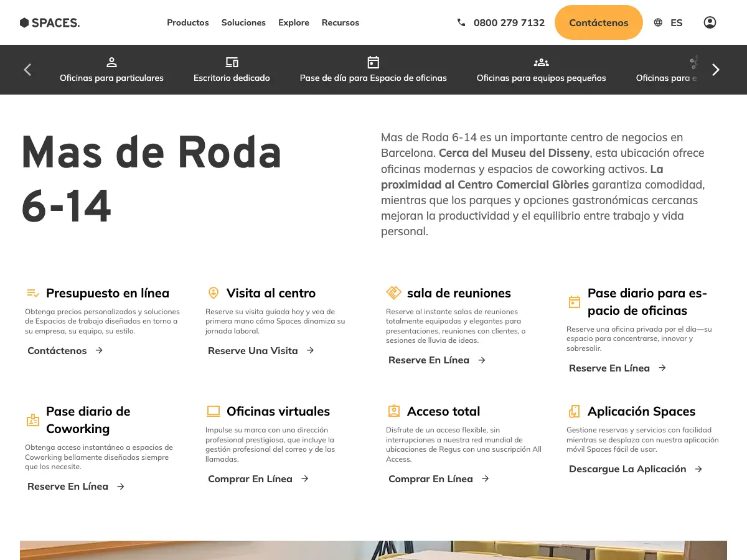Viewport: 747px width, 560px height.
Task: Click the Spaces logo
Action: [50, 22]
